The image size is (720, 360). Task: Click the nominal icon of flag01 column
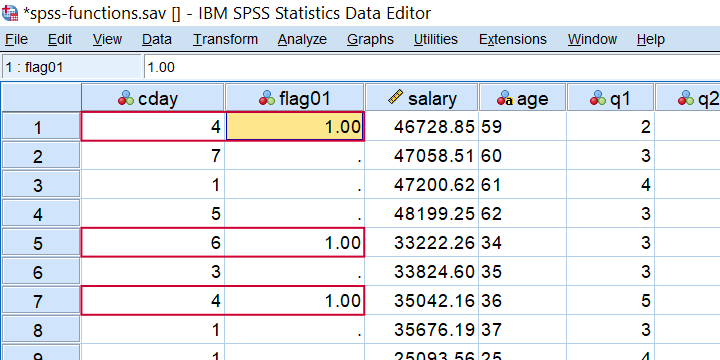pyautogui.click(x=267, y=98)
